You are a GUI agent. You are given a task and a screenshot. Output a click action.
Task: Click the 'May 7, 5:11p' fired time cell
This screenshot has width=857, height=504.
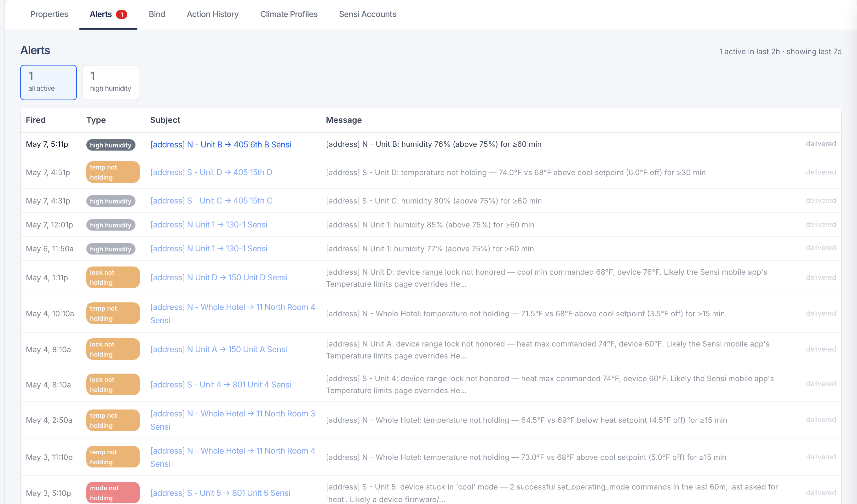coord(47,144)
